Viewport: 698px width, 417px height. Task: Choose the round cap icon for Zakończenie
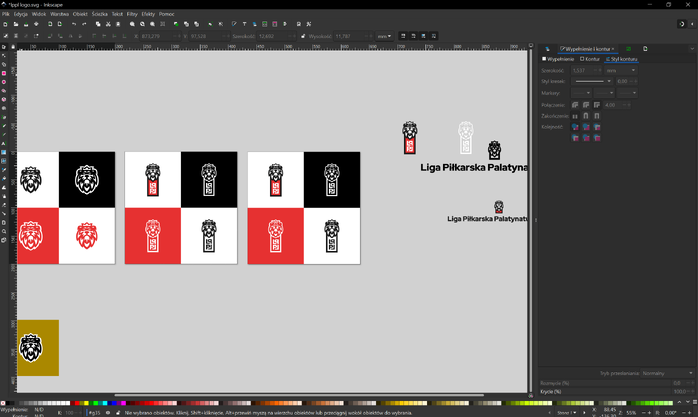click(x=586, y=116)
